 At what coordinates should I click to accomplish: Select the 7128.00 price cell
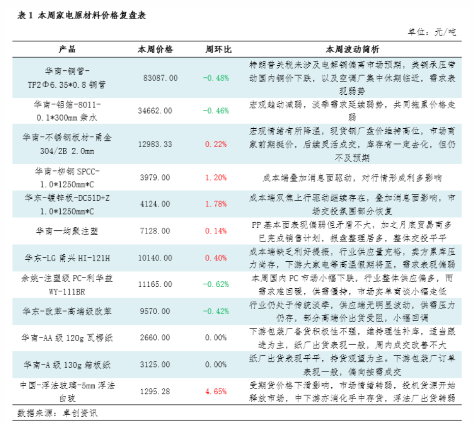(155, 231)
